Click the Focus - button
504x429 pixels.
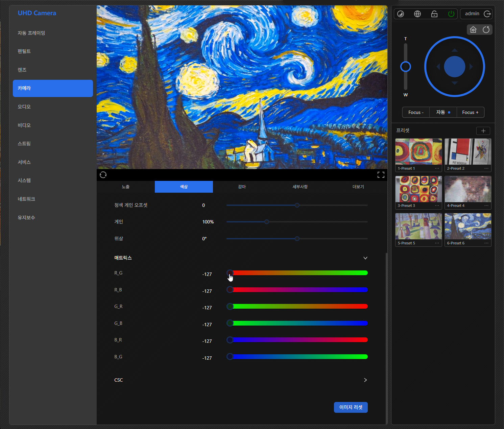[416, 112]
